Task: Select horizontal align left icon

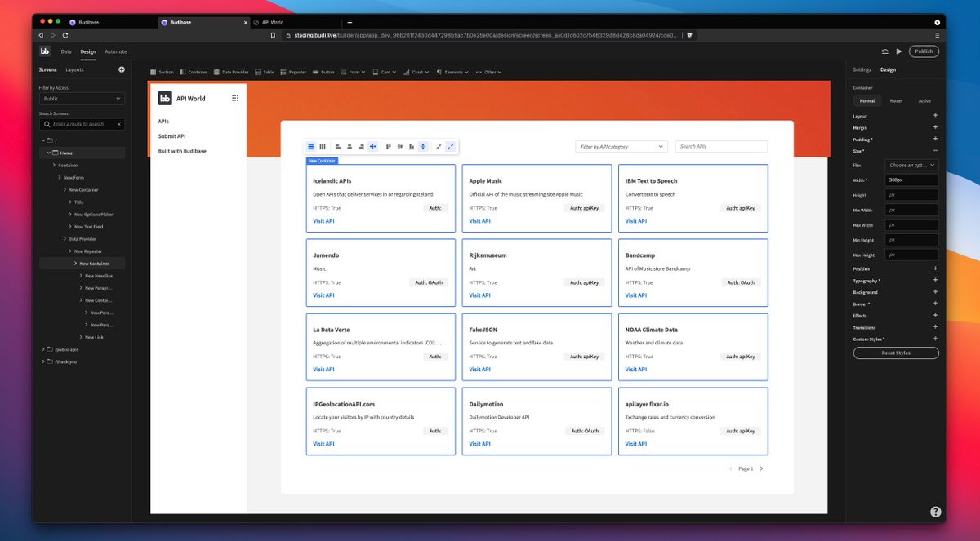Action: coord(338,147)
